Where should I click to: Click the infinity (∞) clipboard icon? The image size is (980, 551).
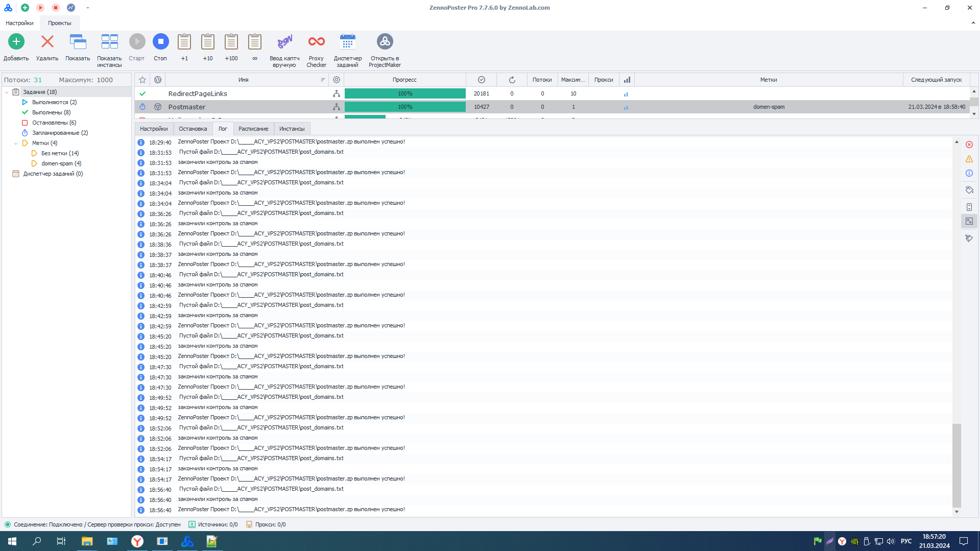point(255,41)
